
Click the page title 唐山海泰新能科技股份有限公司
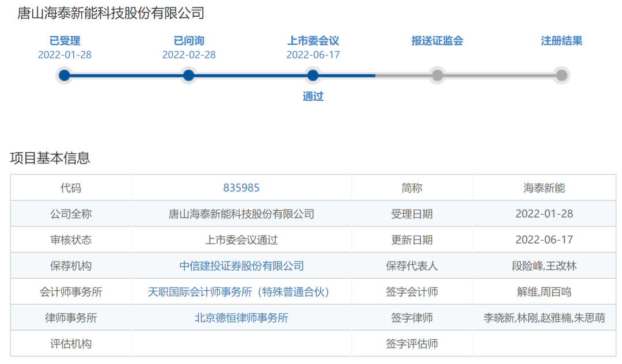coord(111,13)
